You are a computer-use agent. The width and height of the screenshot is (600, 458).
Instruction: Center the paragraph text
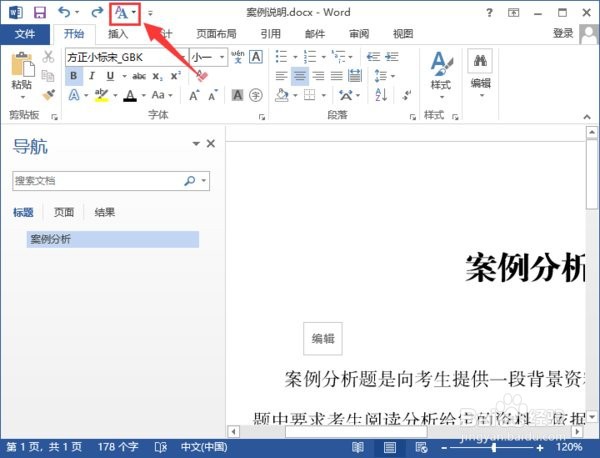pyautogui.click(x=300, y=76)
